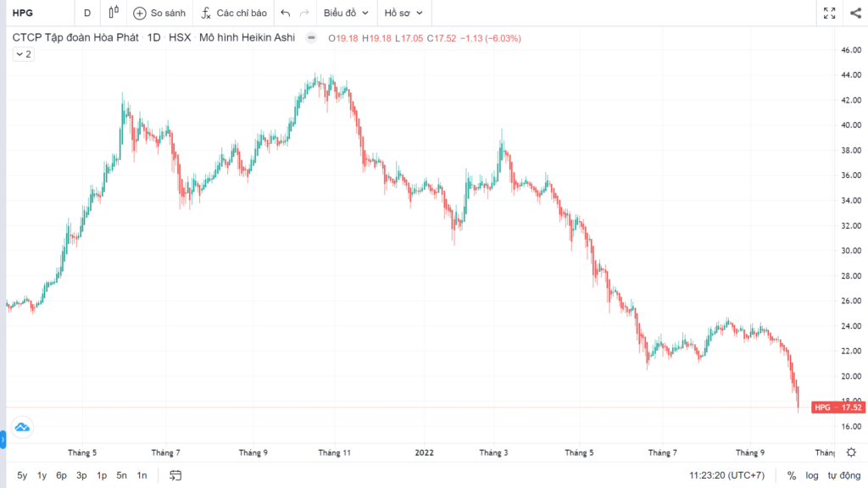868x488 pixels.
Task: Toggle tự động auto scale
Action: 844,475
